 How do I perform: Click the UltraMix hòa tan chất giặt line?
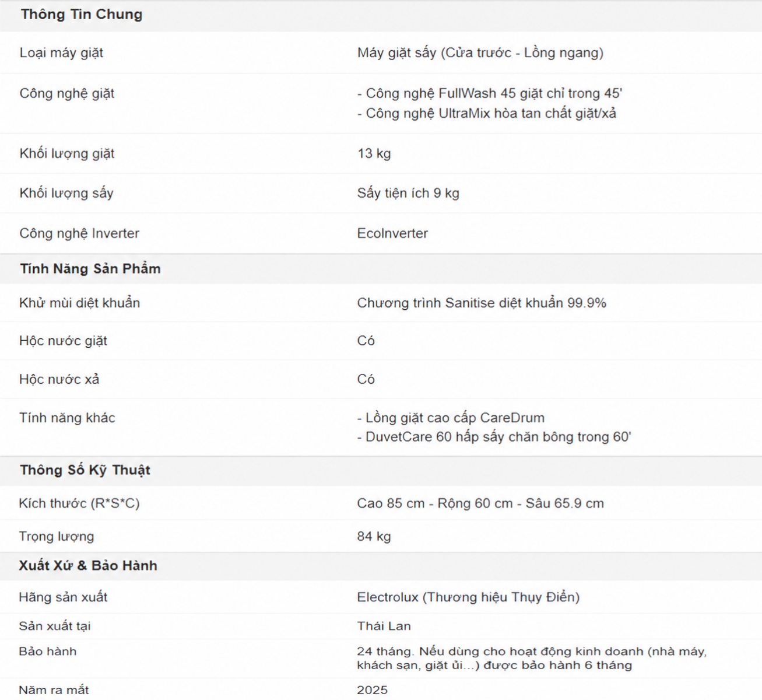pos(487,113)
